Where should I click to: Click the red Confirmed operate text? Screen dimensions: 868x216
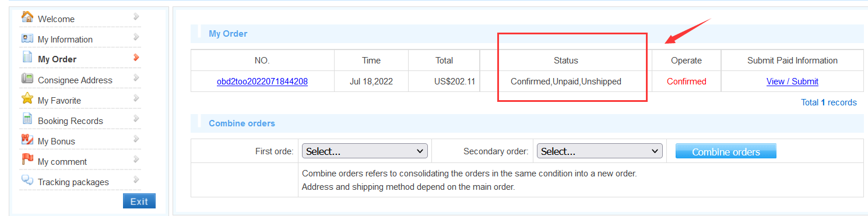(687, 82)
